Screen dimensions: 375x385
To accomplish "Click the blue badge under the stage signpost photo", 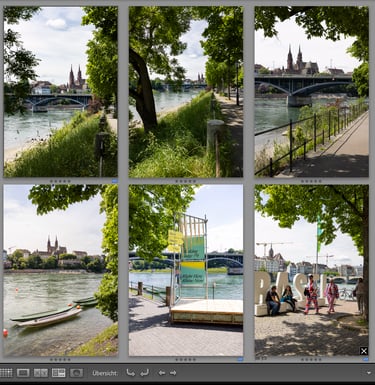I will coord(240,359).
